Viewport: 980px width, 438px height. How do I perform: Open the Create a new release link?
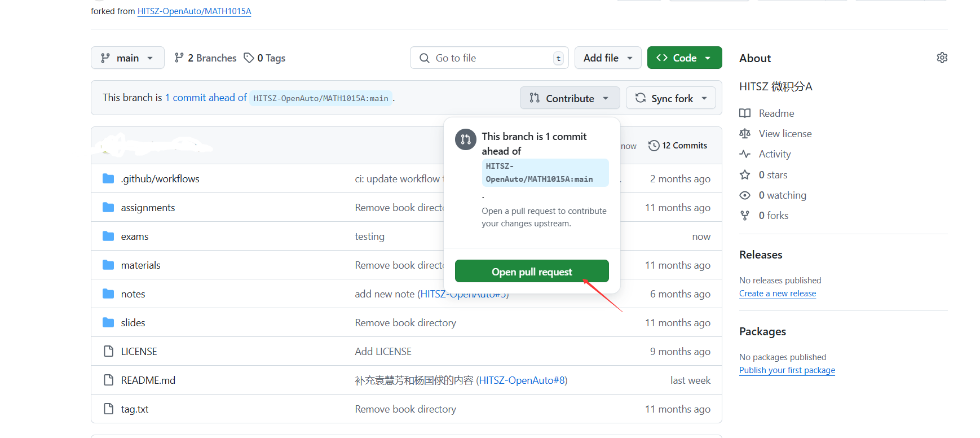777,294
